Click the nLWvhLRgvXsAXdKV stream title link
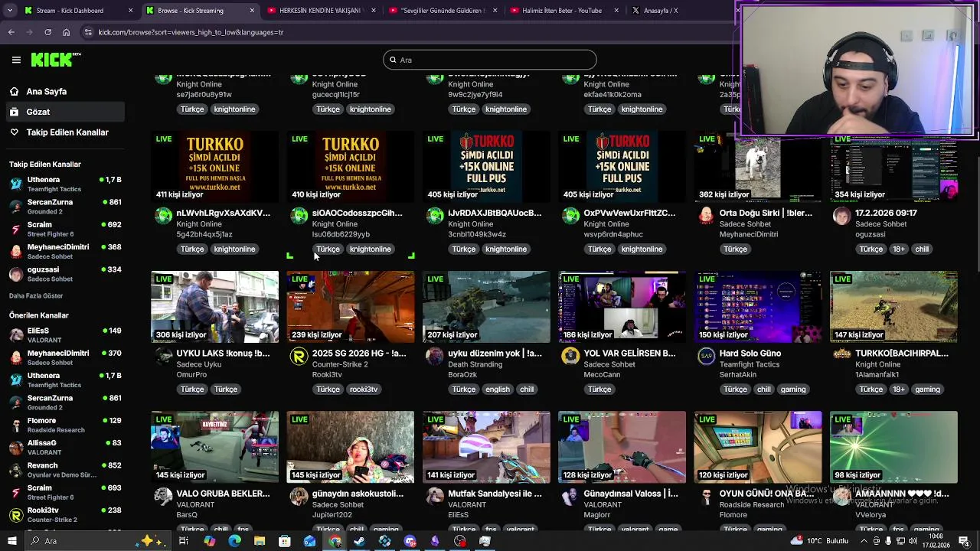The width and height of the screenshot is (980, 551). click(223, 213)
